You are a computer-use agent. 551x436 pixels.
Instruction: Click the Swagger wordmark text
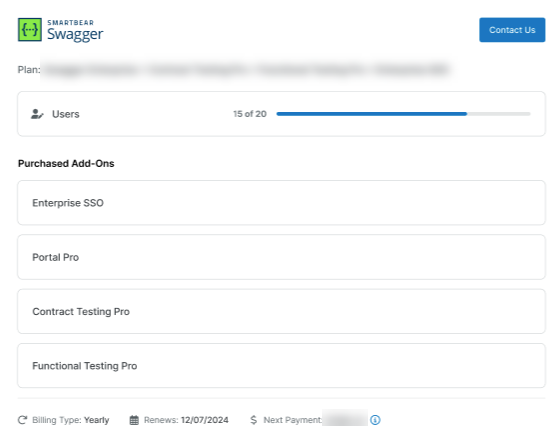tap(75, 34)
